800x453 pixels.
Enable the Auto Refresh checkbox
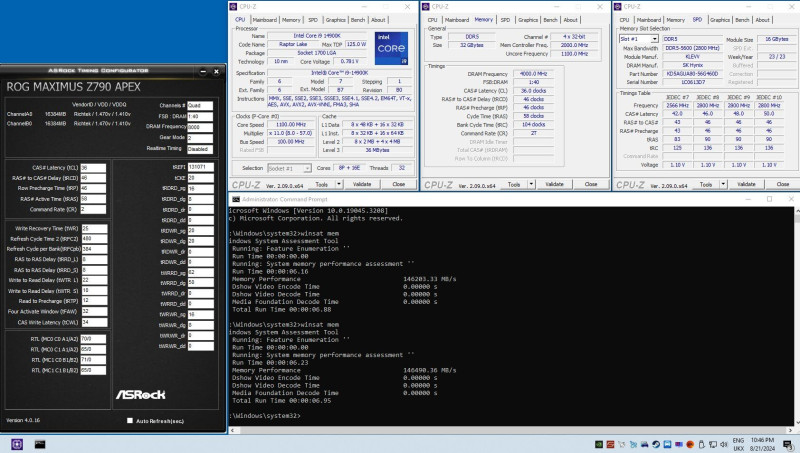[130, 420]
